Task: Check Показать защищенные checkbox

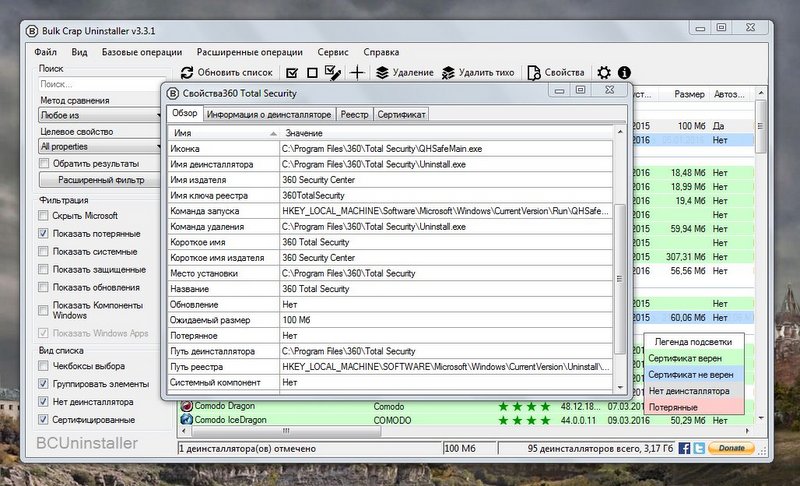Action: coord(43,269)
